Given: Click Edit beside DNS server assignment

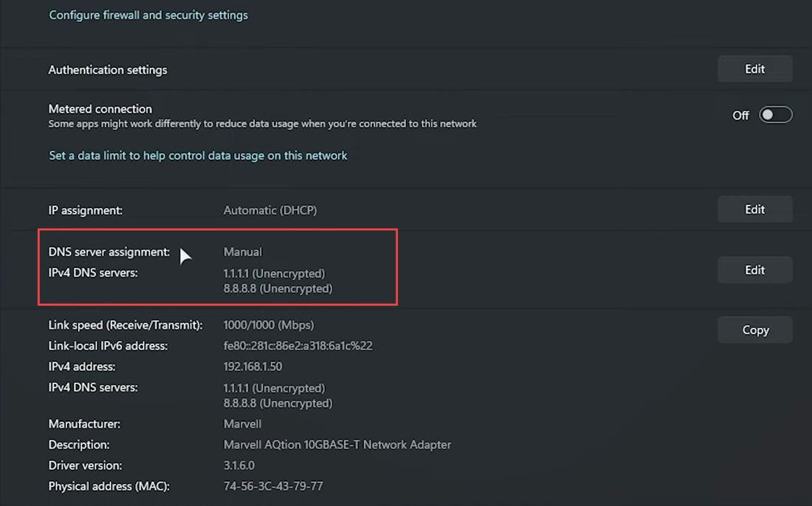Looking at the screenshot, I should point(754,270).
